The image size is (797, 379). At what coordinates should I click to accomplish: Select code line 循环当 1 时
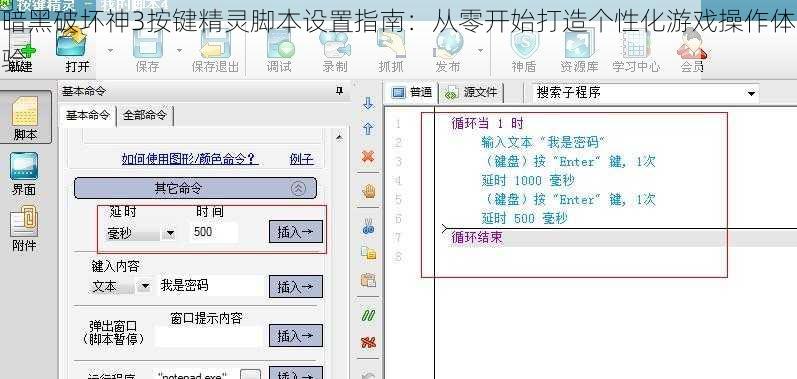(x=487, y=123)
